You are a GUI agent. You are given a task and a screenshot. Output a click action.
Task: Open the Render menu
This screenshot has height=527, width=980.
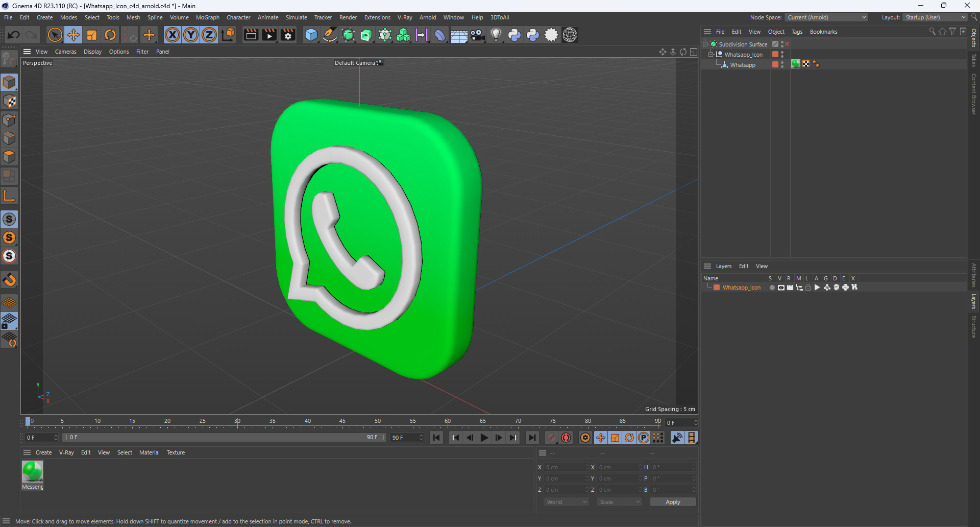tap(348, 17)
